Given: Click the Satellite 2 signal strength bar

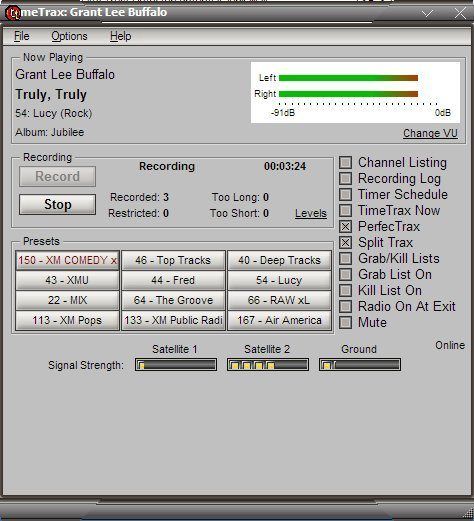Looking at the screenshot, I should coord(268,365).
